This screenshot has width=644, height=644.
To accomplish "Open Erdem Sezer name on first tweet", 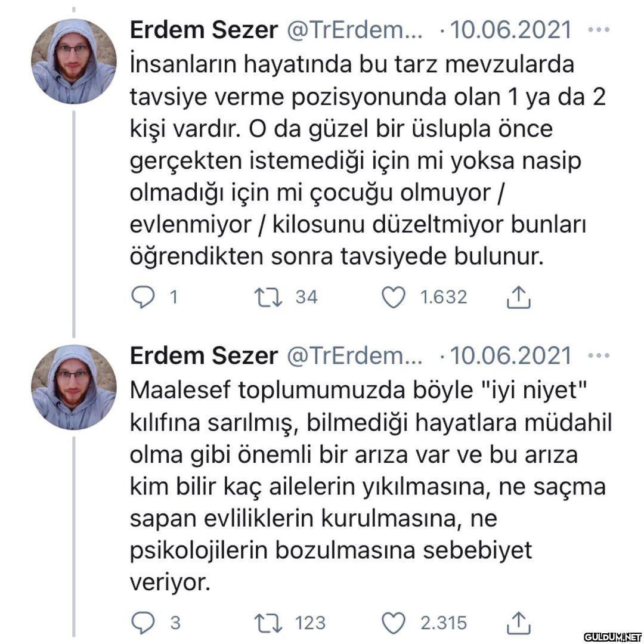I will (203, 30).
